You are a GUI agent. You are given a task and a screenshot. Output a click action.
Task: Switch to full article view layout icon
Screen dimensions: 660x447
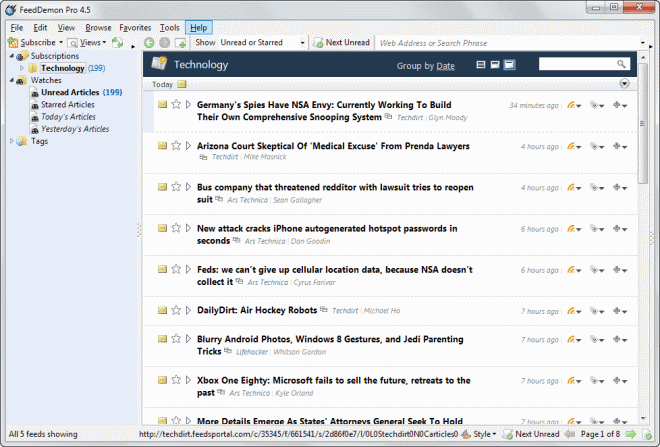pyautogui.click(x=509, y=65)
